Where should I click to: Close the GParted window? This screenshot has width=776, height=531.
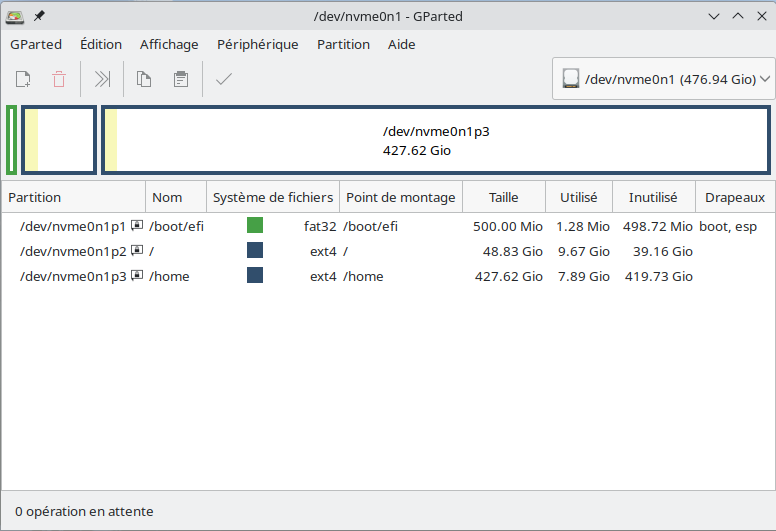tap(762, 16)
